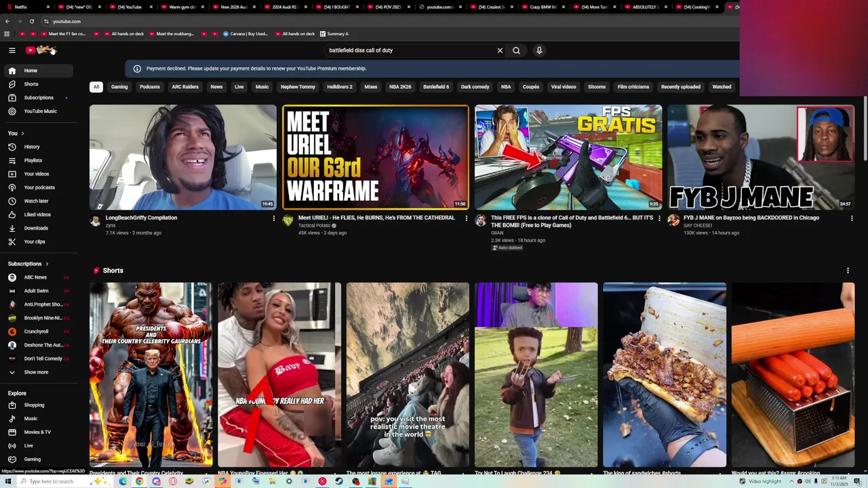This screenshot has height=488, width=868.
Task: Select the Battlefield 6 filter chip
Action: (x=436, y=87)
